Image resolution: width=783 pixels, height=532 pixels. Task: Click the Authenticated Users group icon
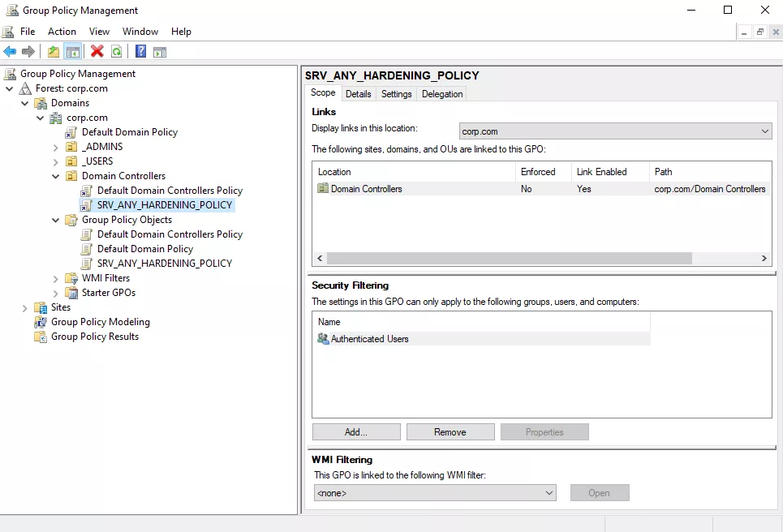pyautogui.click(x=323, y=338)
